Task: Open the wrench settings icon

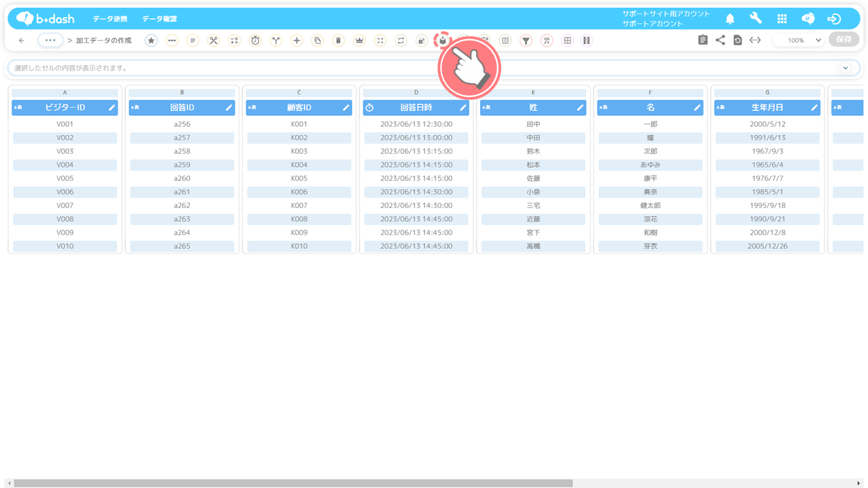Action: [755, 18]
